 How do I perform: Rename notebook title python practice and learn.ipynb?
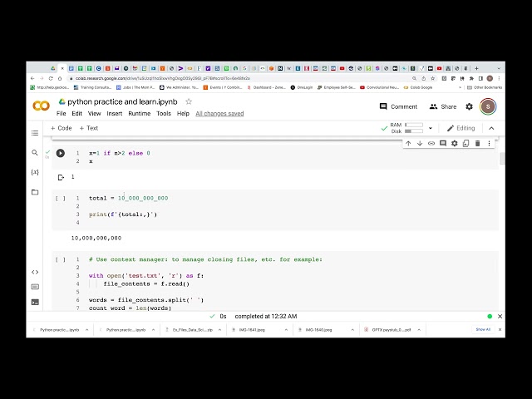click(x=122, y=101)
